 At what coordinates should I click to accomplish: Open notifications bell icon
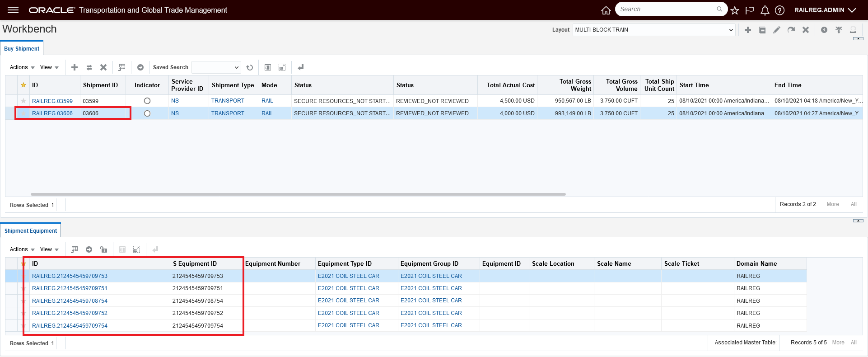click(765, 10)
